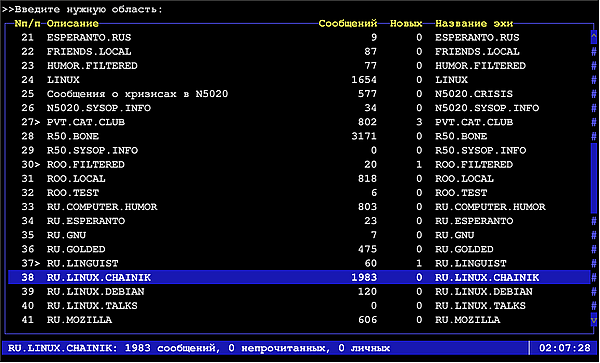Select area 32 ROO.TEST row
This screenshot has height=363, width=600.
[299, 193]
